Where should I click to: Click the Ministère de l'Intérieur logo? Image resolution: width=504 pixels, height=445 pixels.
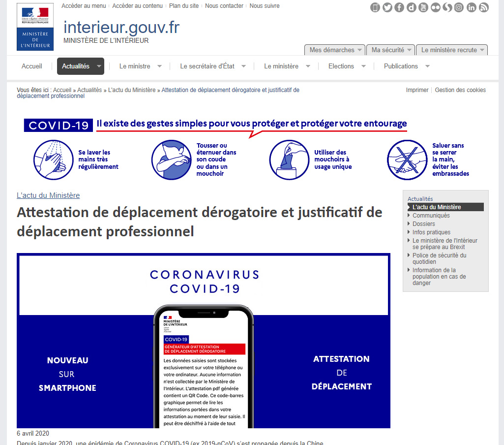35,27
